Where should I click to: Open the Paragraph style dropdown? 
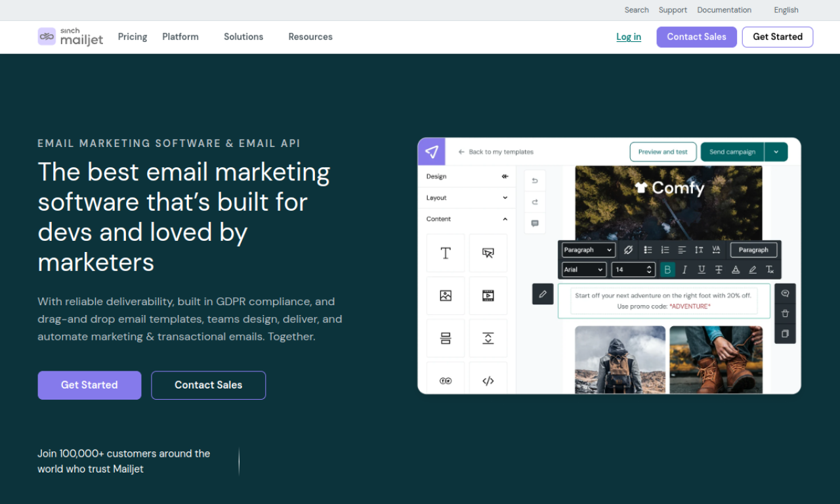(587, 249)
